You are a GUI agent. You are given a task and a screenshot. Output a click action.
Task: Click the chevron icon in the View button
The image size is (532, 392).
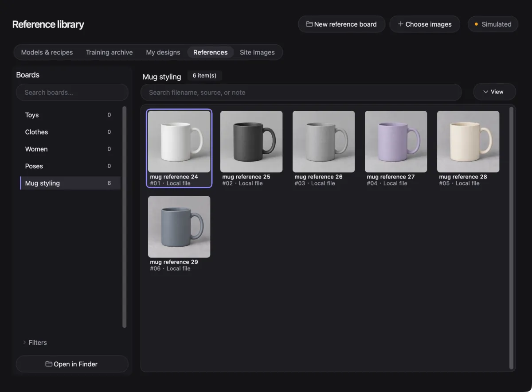point(486,92)
